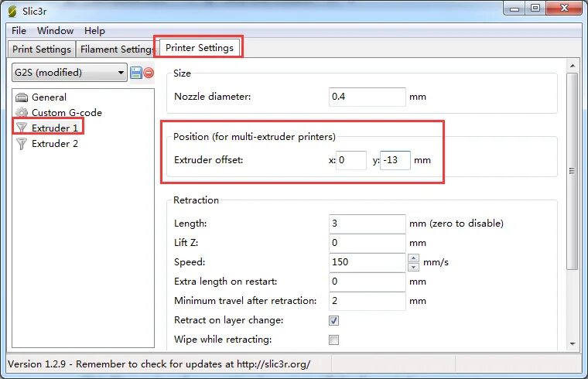
Task: Select Extruder 2 in the settings tree
Action: pos(55,144)
